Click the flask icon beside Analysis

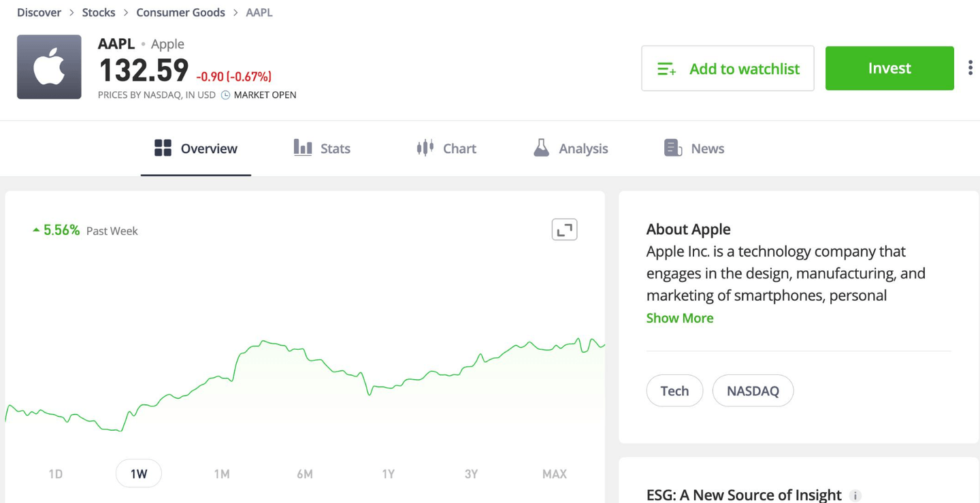coord(540,148)
